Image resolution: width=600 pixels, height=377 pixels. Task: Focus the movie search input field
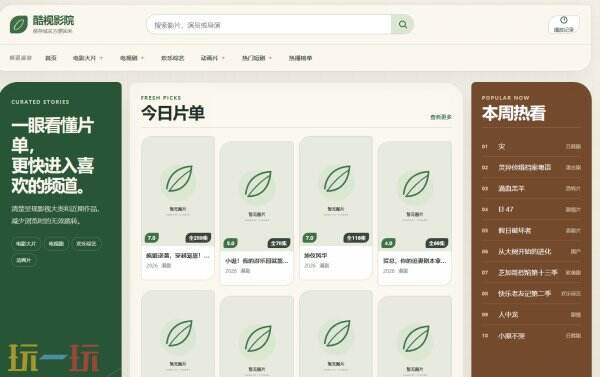coord(269,25)
